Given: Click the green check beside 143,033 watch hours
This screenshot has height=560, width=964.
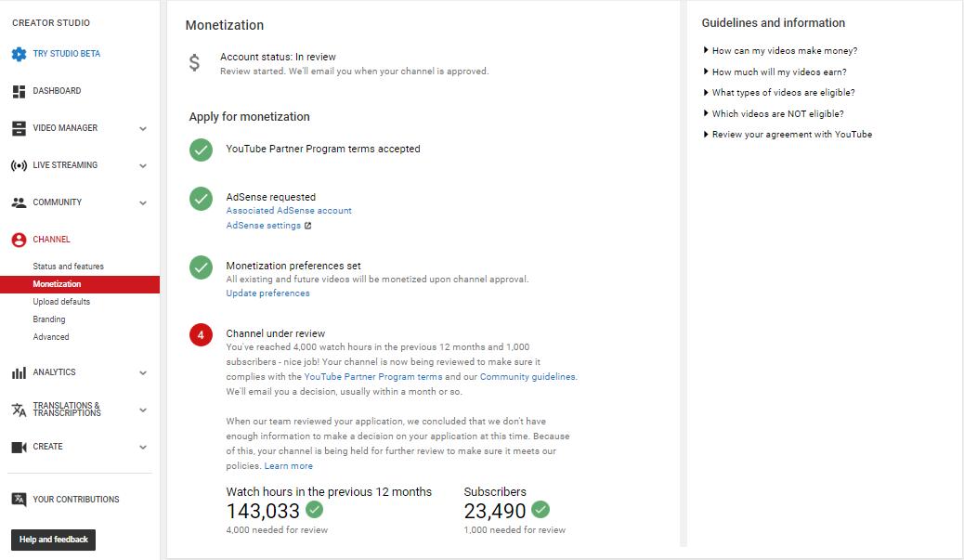Looking at the screenshot, I should (314, 510).
